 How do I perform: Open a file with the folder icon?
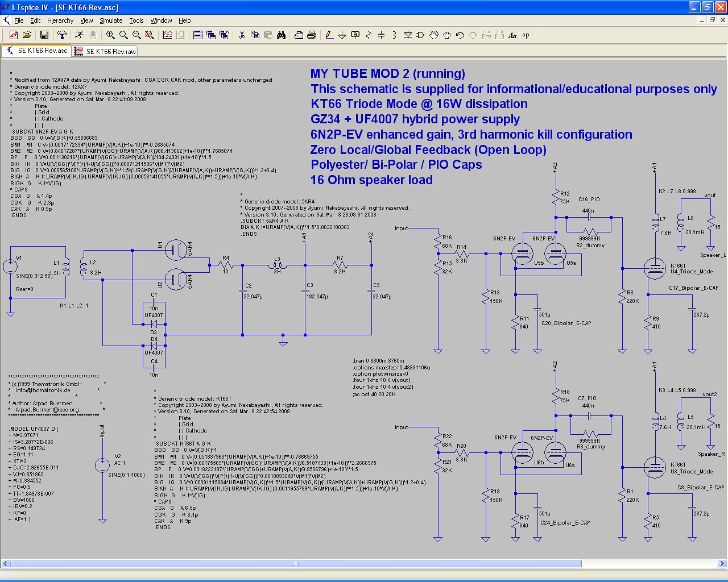point(27,35)
